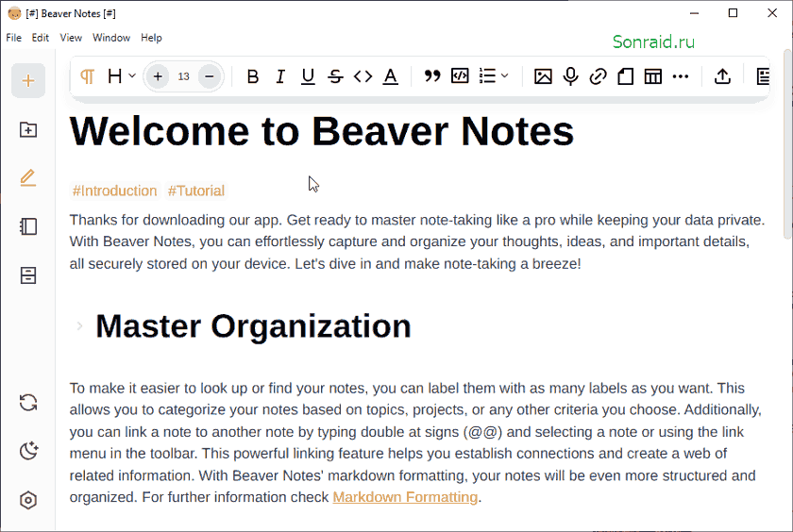
Task: Click in the Thanks for downloading paragraph
Action: coord(417,241)
